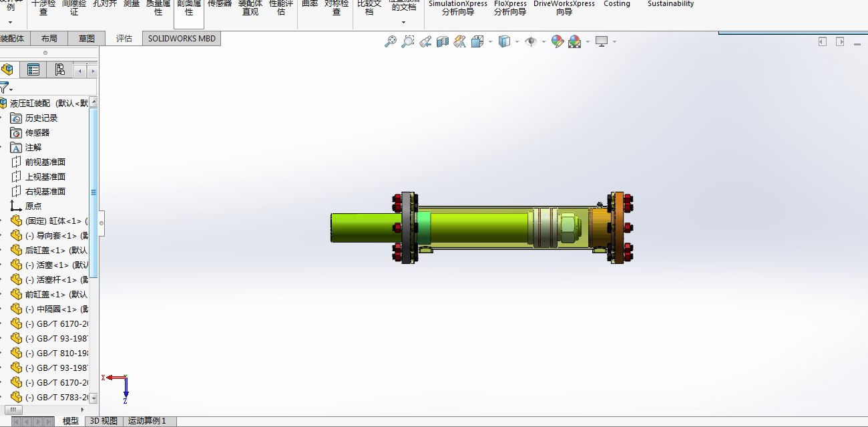Click the View Orientation cube icon
This screenshot has height=427, width=868.
coord(477,41)
